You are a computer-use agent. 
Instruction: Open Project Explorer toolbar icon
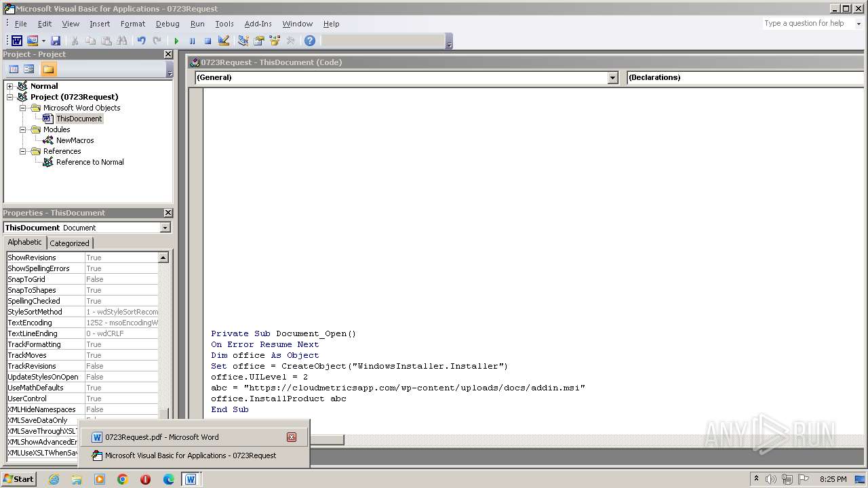(243, 41)
